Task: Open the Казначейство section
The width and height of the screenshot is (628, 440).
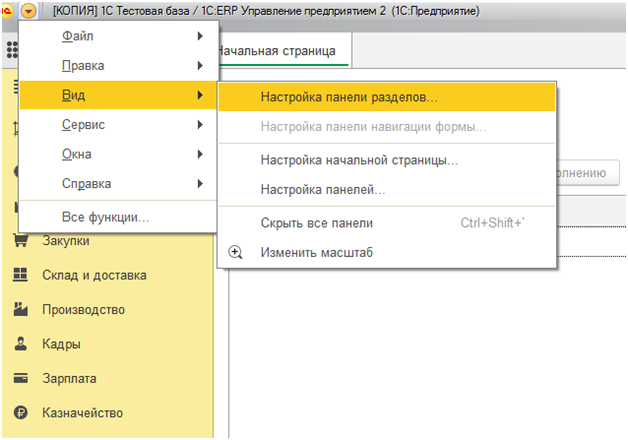Action: (83, 413)
